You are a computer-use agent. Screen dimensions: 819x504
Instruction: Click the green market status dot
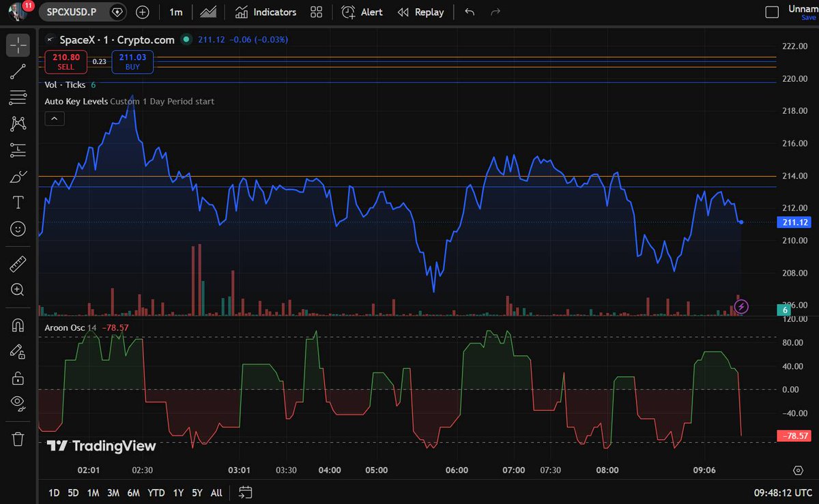click(186, 40)
